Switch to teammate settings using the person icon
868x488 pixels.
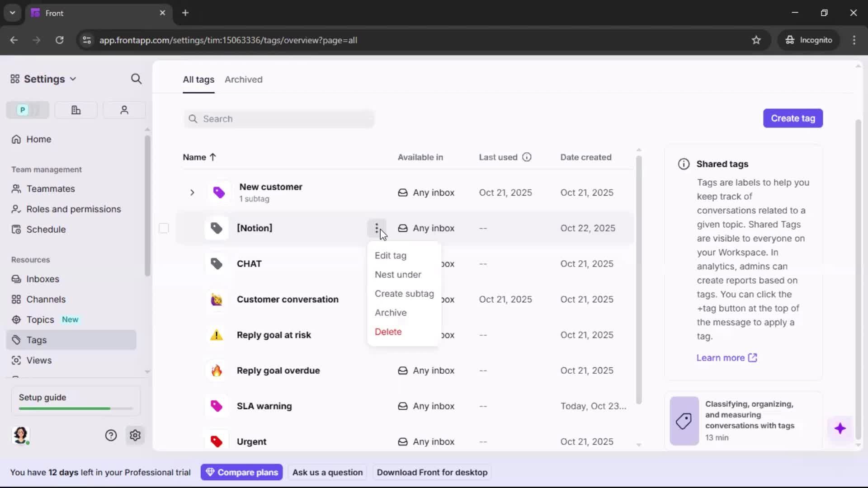124,110
